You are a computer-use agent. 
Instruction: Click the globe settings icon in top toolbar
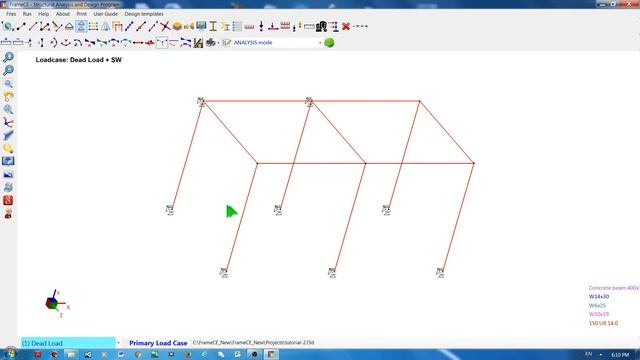(x=7, y=27)
